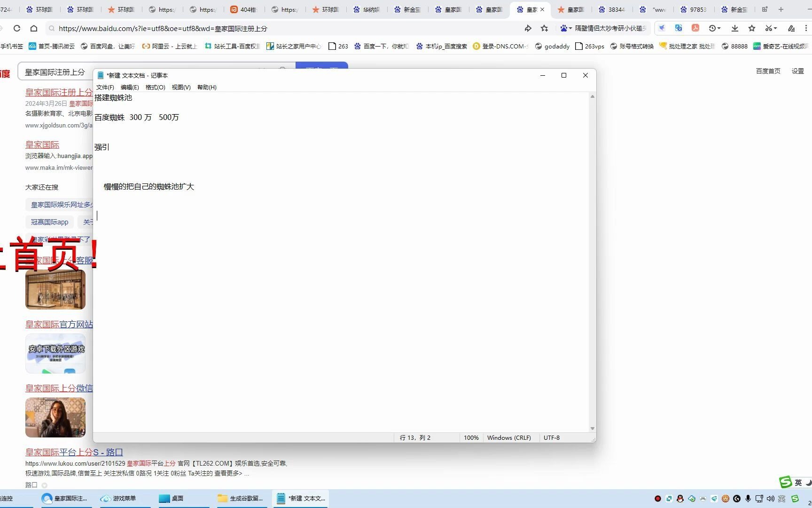Switch to the 404错 browser tab
Viewport: 812px width, 508px height.
[243, 9]
